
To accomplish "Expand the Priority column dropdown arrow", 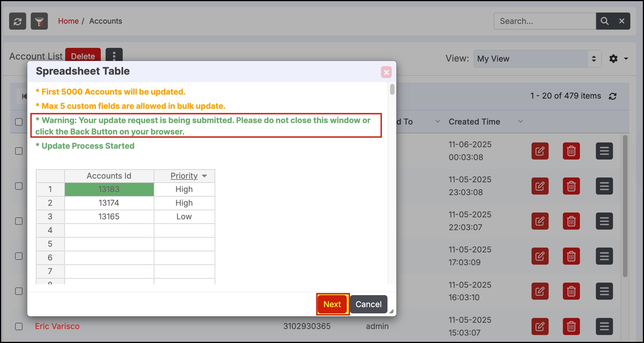I will [x=204, y=176].
